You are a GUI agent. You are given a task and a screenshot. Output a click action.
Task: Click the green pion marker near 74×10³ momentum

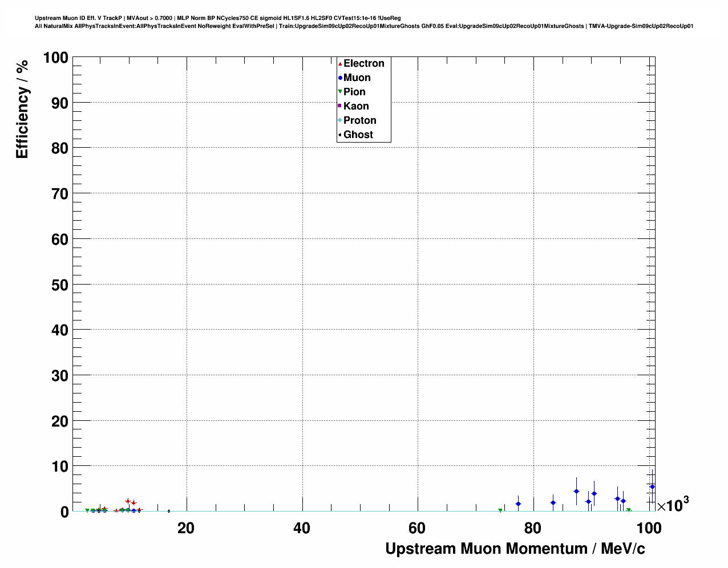tap(500, 510)
